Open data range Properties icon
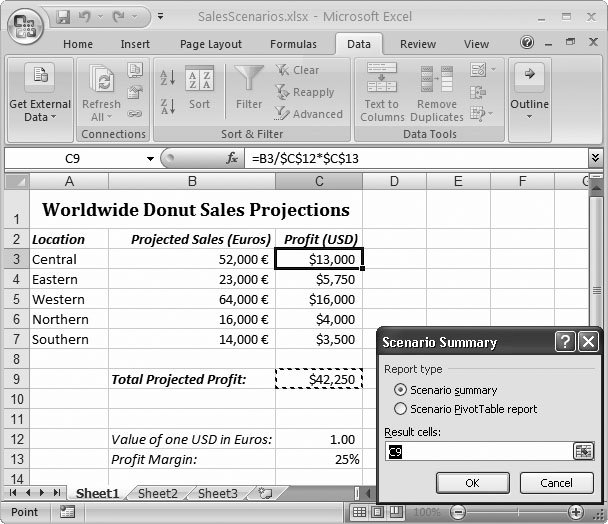Viewport: 608px width, 524px height. click(x=135, y=92)
